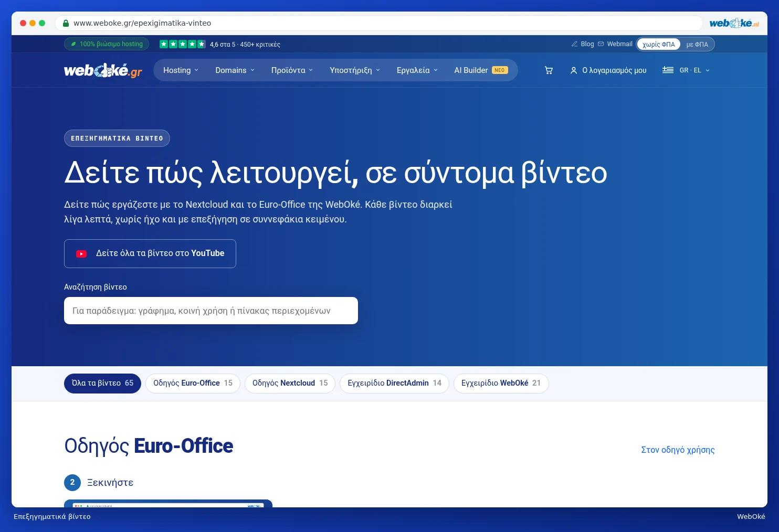Click the weboke.nl logo in the browser bar
Image resolution: width=779 pixels, height=532 pixels.
pos(734,23)
